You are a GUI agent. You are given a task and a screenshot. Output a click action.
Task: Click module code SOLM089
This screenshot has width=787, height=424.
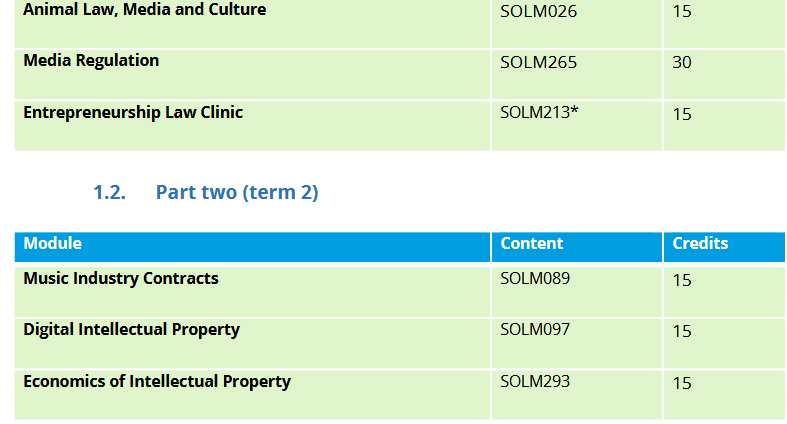(535, 278)
